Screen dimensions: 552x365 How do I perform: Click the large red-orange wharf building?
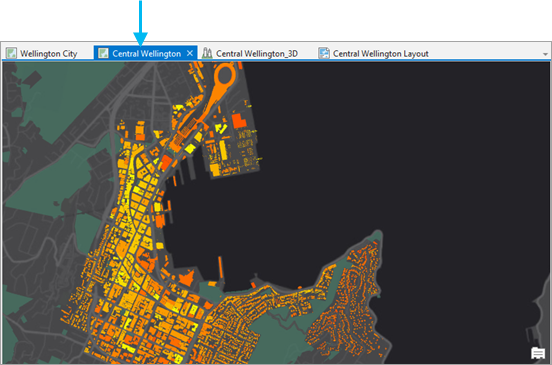(239, 121)
